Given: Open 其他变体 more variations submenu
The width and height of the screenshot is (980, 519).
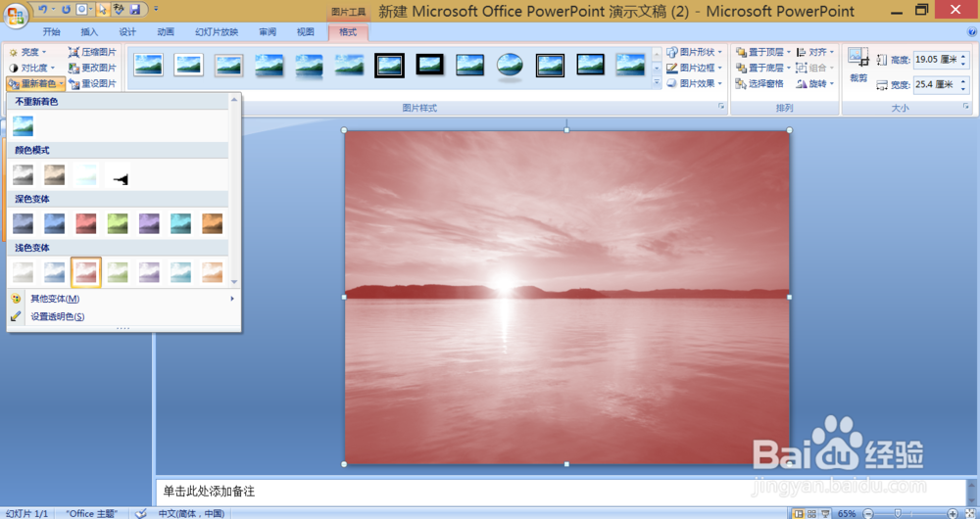Looking at the screenshot, I should click(123, 299).
